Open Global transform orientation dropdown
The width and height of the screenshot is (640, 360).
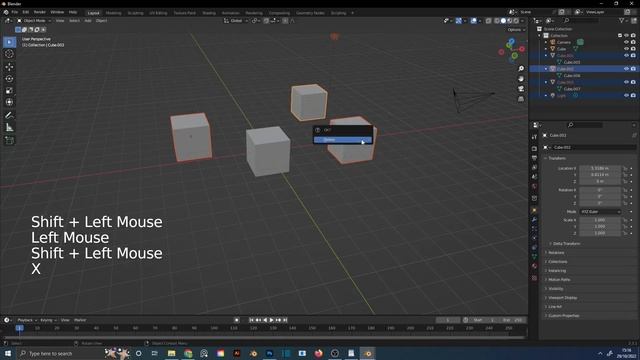236,21
